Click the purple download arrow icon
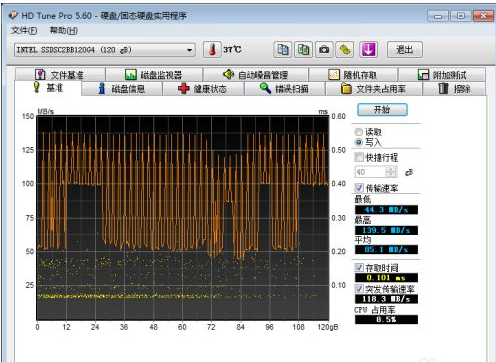Screen dimensions: 496x362 point(368,50)
